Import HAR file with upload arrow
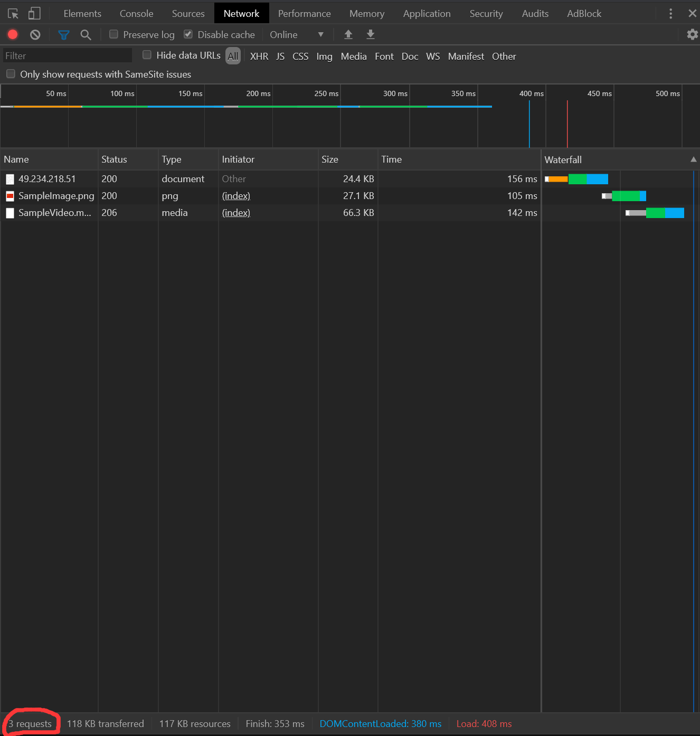Image resolution: width=700 pixels, height=736 pixels. pyautogui.click(x=348, y=34)
